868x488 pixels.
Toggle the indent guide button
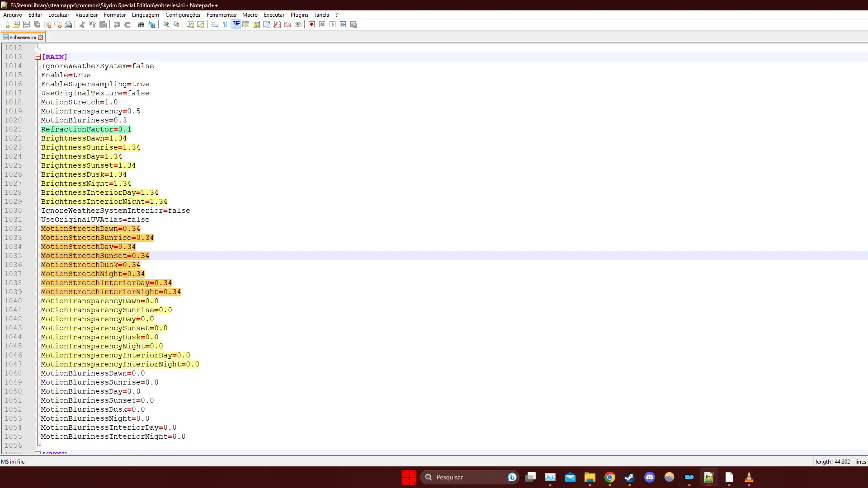coord(236,24)
